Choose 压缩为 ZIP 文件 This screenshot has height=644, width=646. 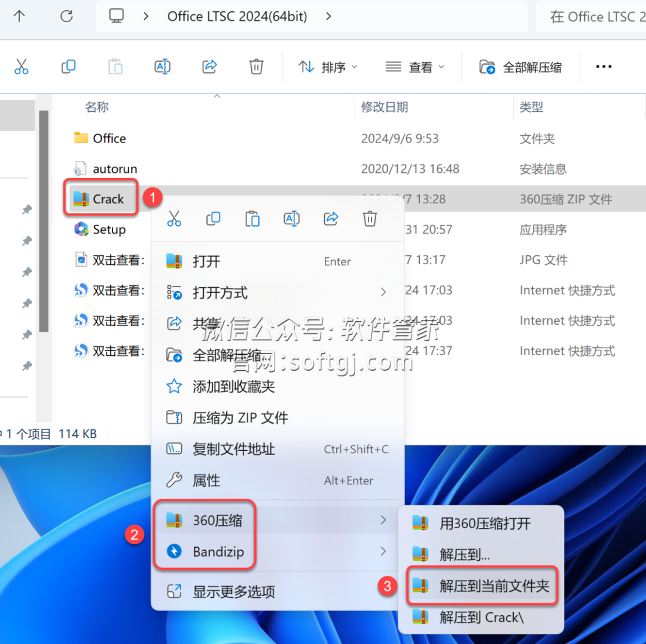278,417
